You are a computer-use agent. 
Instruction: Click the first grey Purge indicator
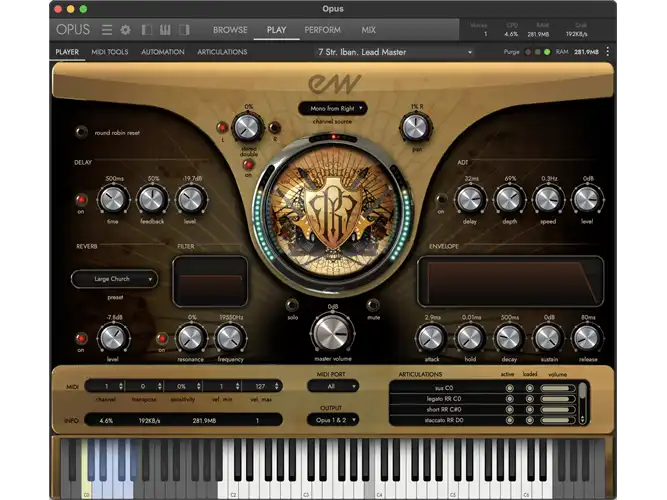pos(528,52)
